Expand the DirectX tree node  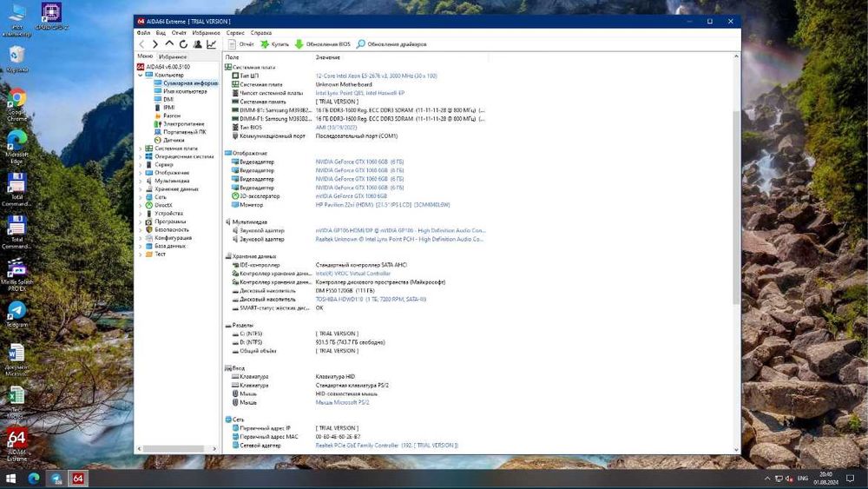140,206
